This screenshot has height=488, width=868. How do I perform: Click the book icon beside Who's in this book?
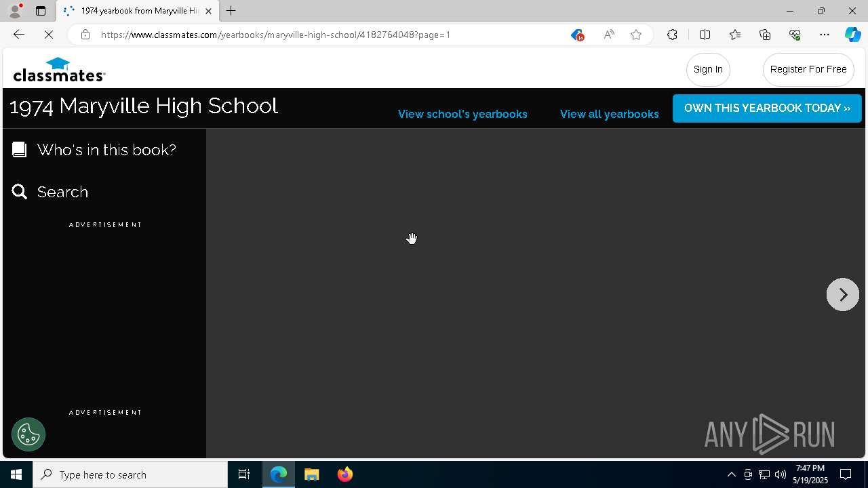(19, 150)
